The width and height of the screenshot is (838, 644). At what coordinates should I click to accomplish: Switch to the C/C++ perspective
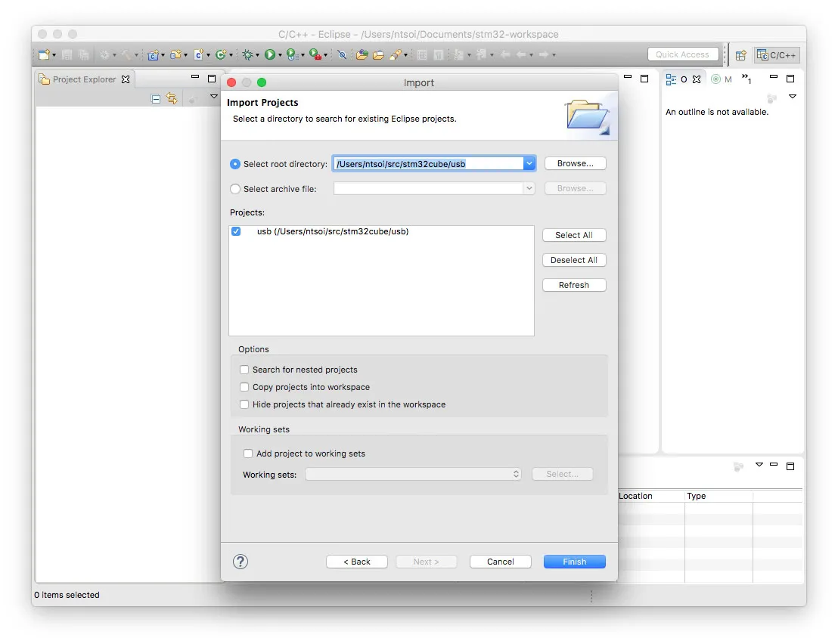(x=777, y=55)
